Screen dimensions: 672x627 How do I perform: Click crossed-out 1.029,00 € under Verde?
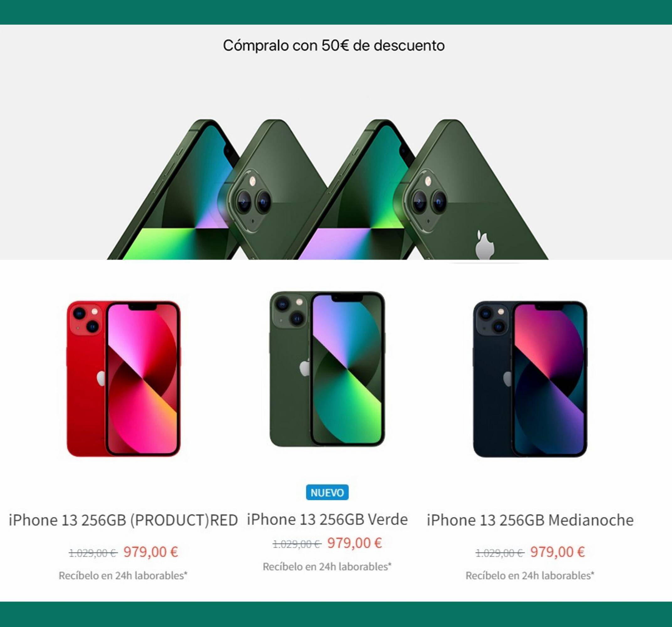[297, 544]
